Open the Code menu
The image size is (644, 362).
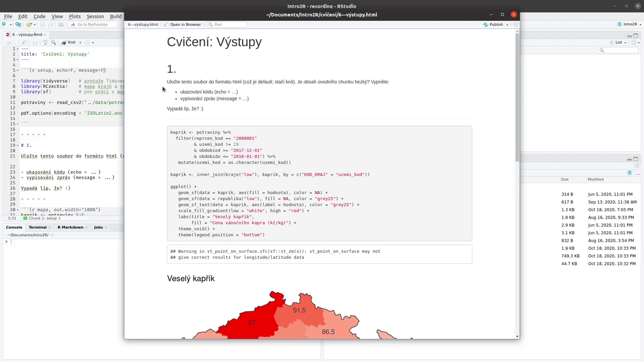39,16
